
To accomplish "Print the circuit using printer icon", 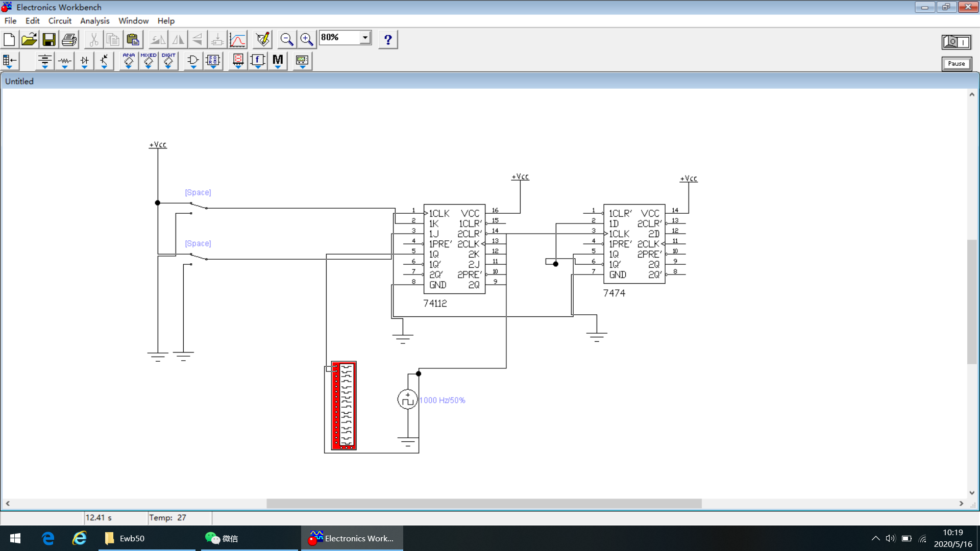I will [x=69, y=39].
